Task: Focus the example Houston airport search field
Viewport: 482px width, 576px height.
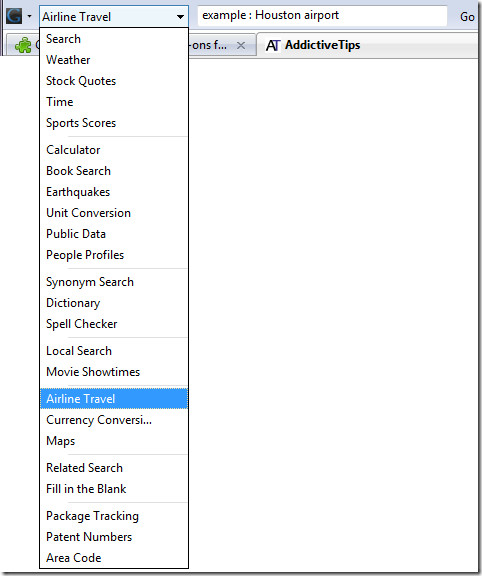Action: click(x=322, y=15)
